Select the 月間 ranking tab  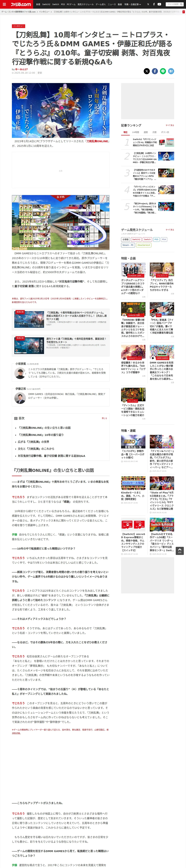click(x=154, y=132)
